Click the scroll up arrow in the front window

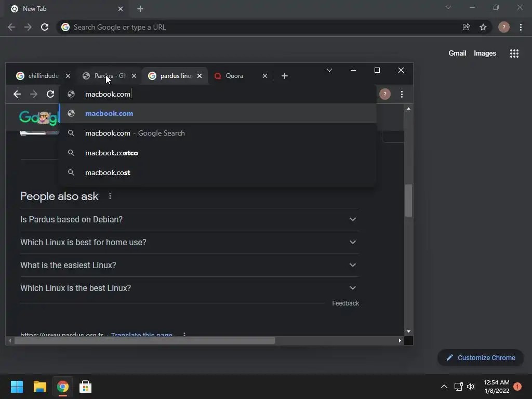click(408, 109)
